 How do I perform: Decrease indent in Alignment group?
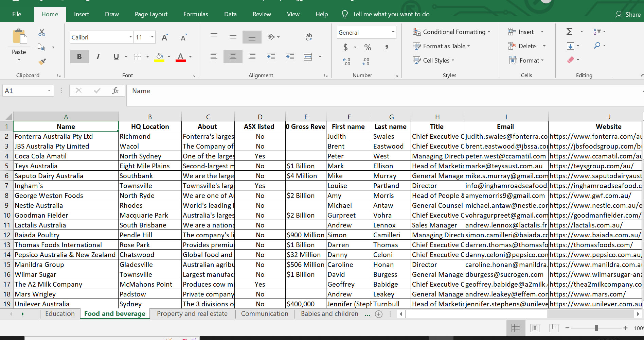[x=271, y=57]
